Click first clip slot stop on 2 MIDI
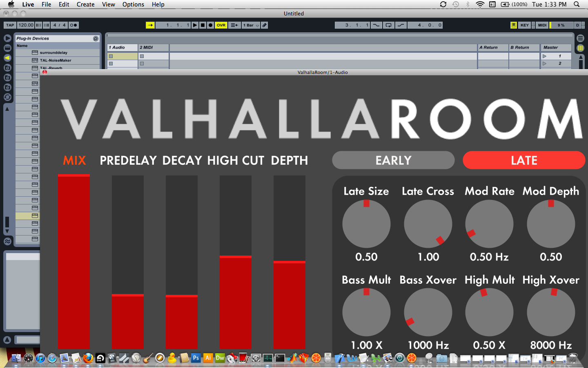 click(x=142, y=56)
